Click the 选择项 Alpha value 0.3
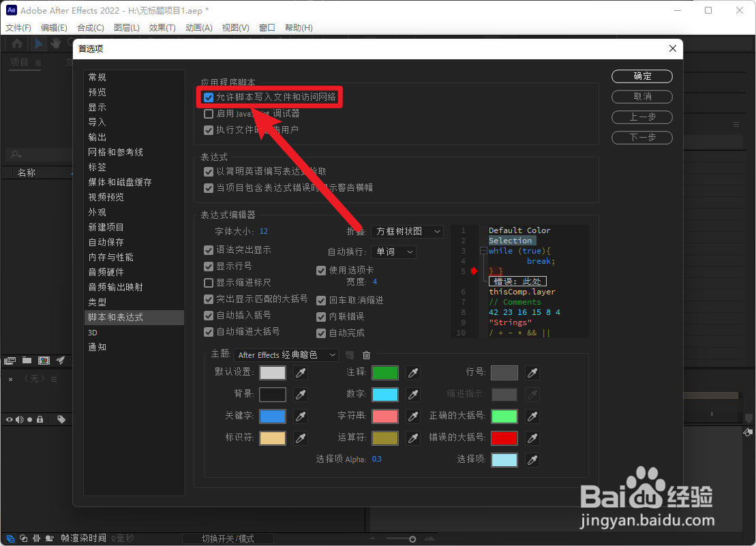This screenshot has height=546, width=756. [376, 459]
